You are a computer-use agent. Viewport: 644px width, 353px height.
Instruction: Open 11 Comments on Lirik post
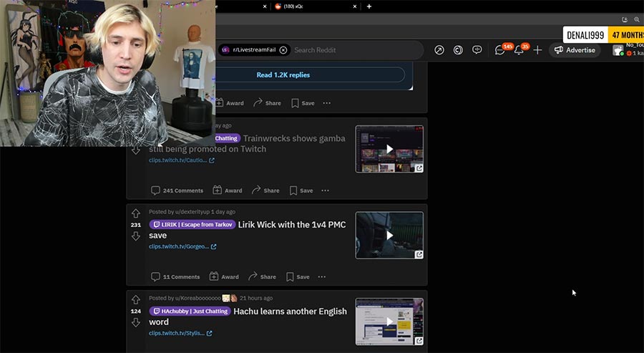175,277
